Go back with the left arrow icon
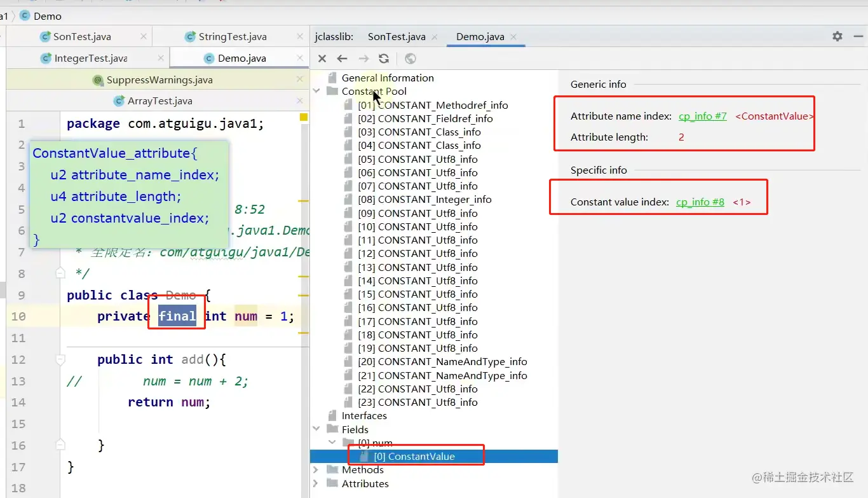Viewport: 868px width, 498px height. coord(342,59)
